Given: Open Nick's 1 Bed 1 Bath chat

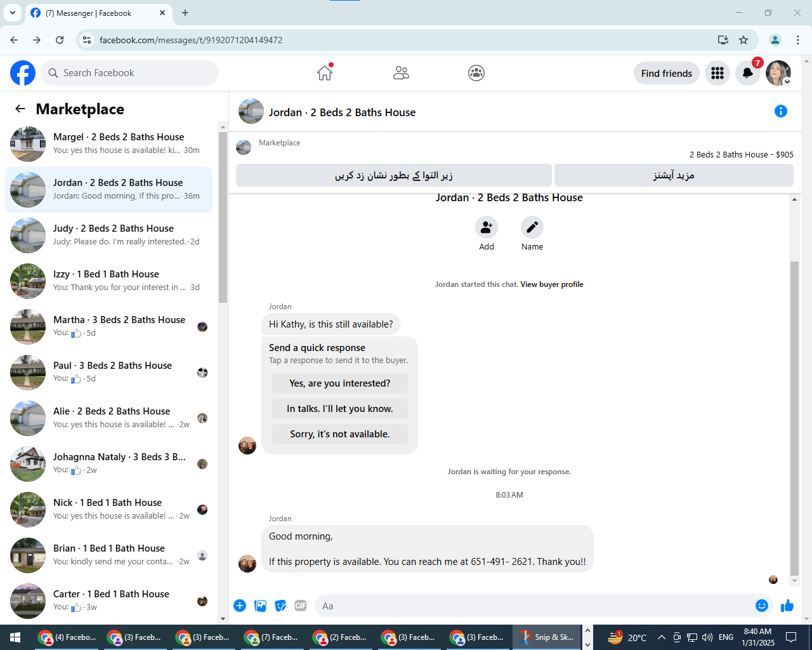Looking at the screenshot, I should (109, 510).
